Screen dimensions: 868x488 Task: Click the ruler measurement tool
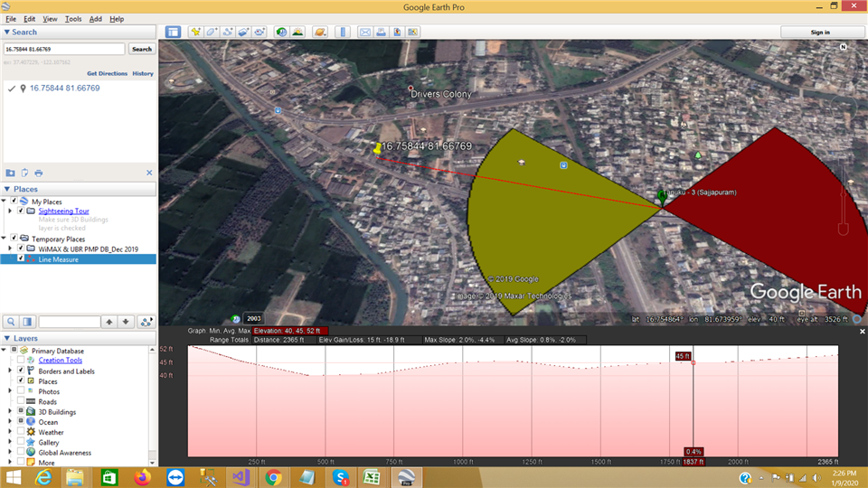pos(342,32)
